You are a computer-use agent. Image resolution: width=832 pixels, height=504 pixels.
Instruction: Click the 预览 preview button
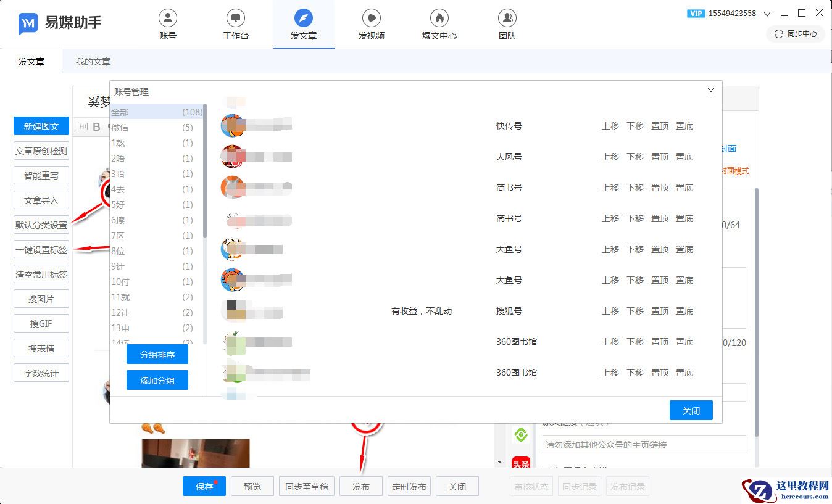(252, 486)
